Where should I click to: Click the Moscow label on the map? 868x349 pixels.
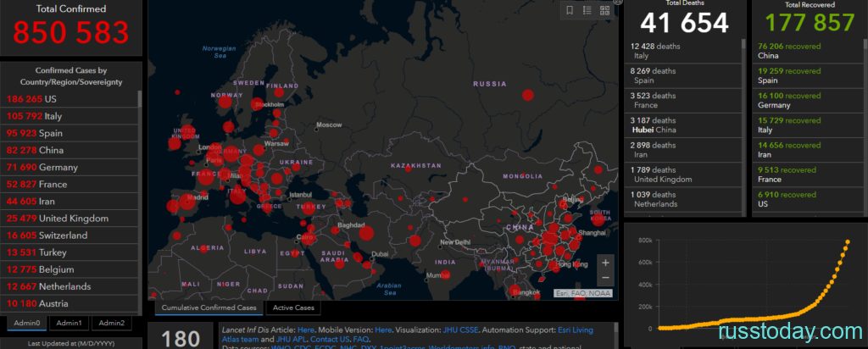tap(330, 125)
